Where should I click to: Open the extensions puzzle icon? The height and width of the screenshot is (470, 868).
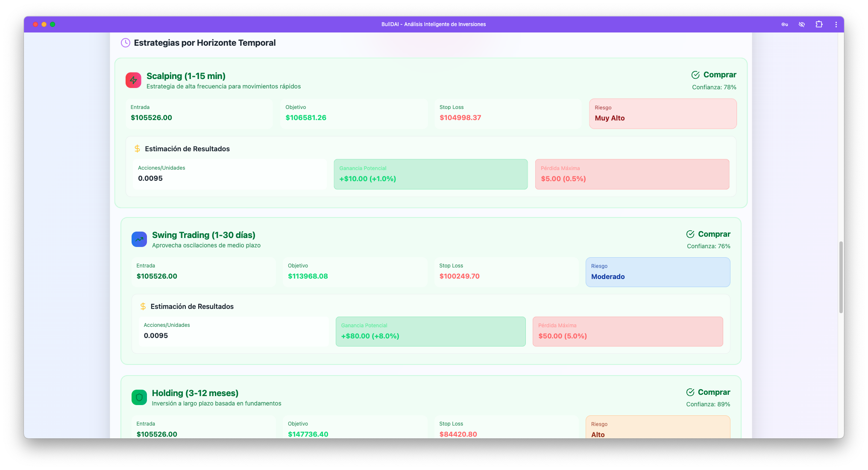(x=819, y=24)
